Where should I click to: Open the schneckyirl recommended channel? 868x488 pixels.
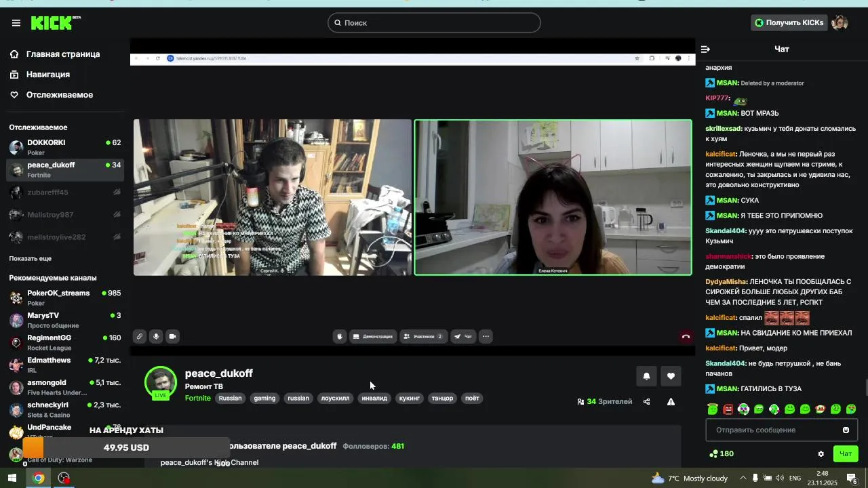click(65, 409)
